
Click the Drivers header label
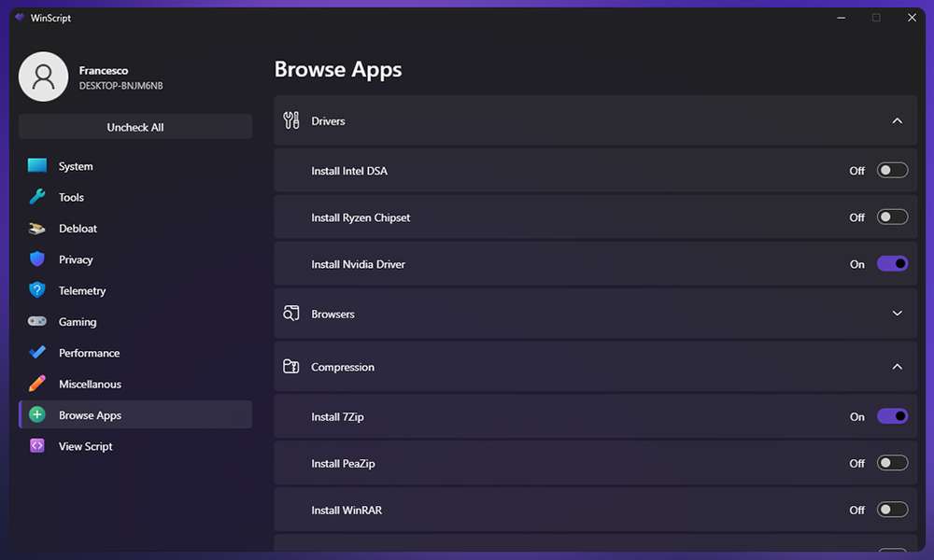(x=328, y=120)
